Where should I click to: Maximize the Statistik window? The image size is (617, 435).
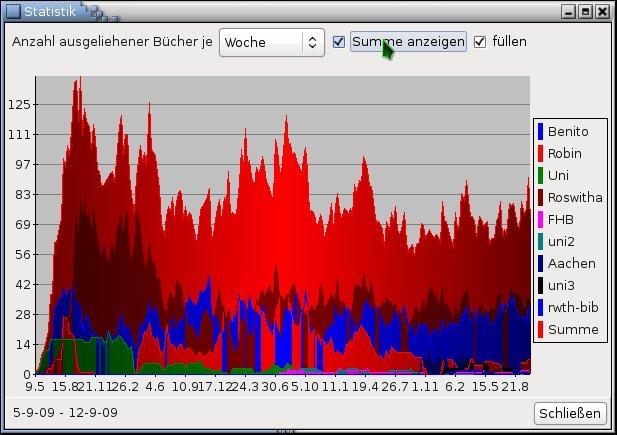pos(585,11)
